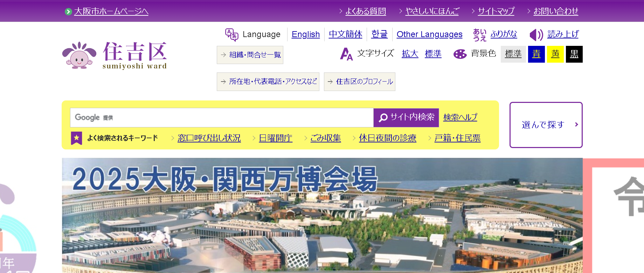Viewport: 644px width, 273px height.
Task: Enable ふりがな display
Action: click(504, 34)
